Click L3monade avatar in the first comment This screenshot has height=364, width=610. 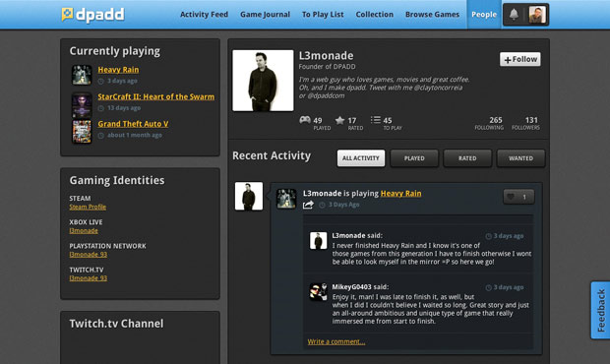click(318, 241)
